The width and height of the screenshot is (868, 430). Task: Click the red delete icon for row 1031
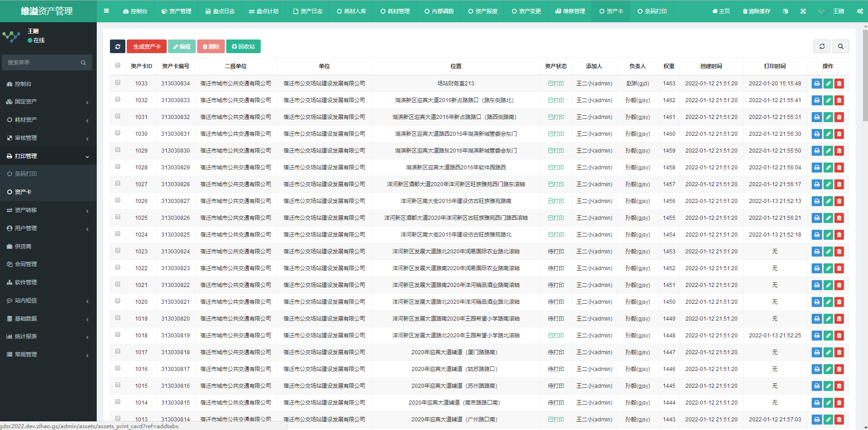(839, 117)
